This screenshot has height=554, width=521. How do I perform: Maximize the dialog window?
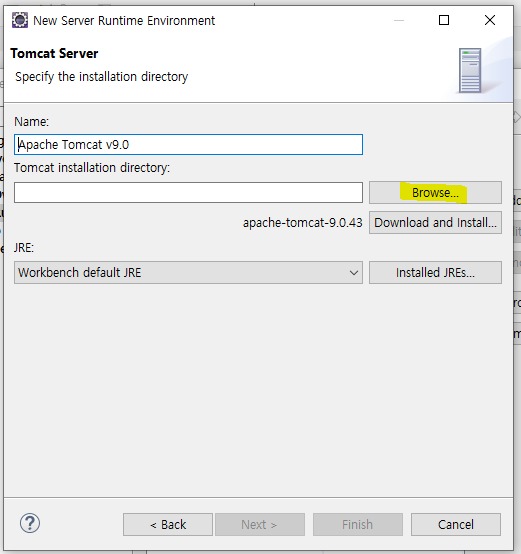pos(444,20)
